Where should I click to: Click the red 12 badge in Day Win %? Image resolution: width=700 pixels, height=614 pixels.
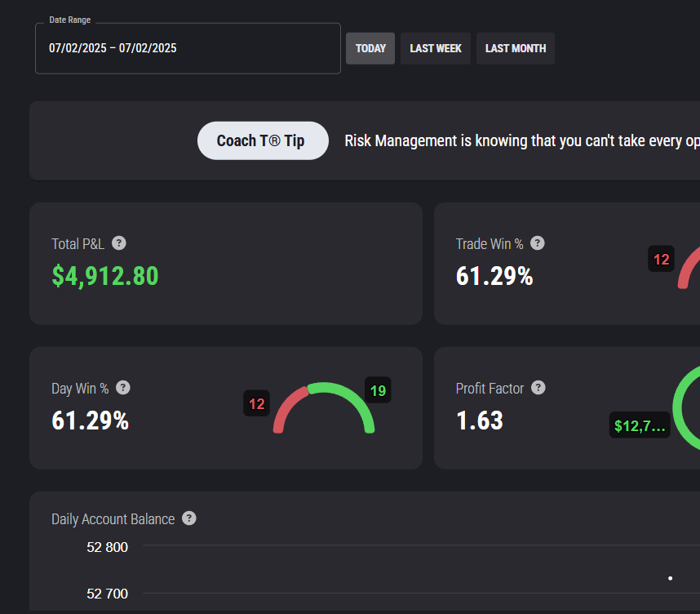257,403
